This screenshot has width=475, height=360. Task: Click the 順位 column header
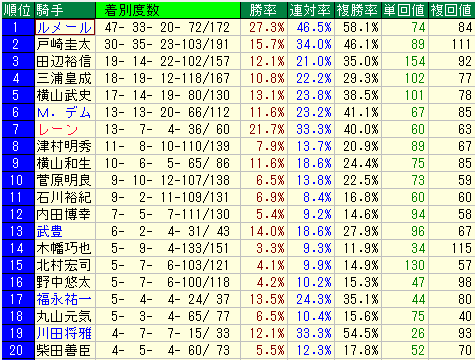pos(18,10)
